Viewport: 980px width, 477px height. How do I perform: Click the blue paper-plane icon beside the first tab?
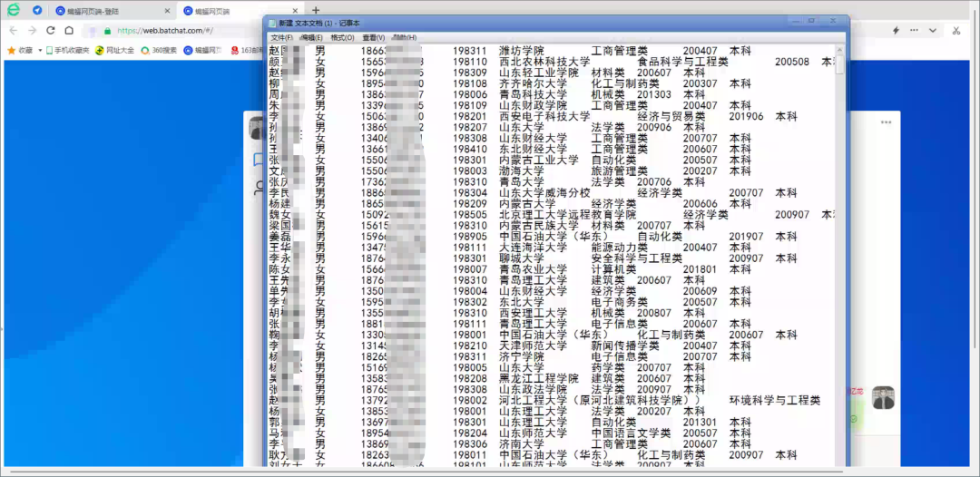pos(37,11)
